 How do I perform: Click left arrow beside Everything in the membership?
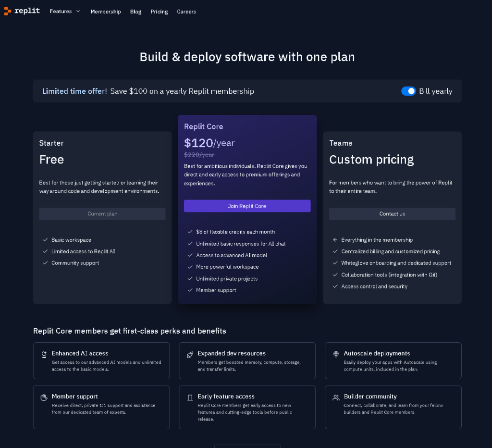tap(335, 239)
